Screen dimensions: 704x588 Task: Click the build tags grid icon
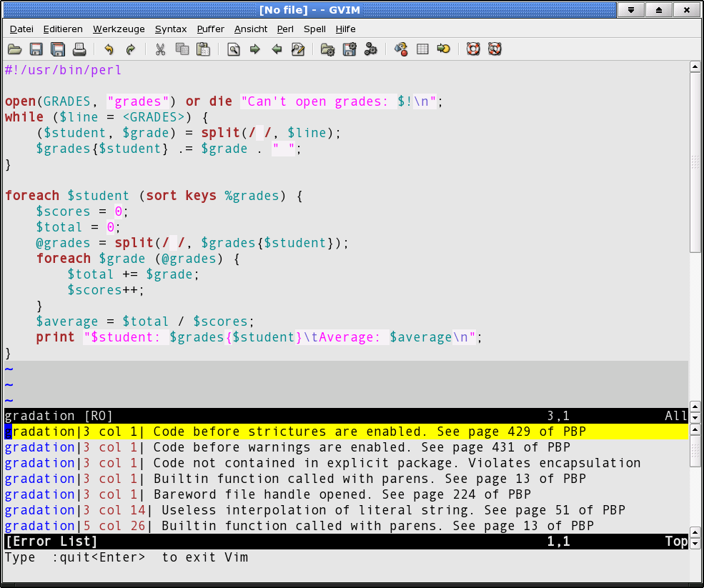click(x=422, y=49)
